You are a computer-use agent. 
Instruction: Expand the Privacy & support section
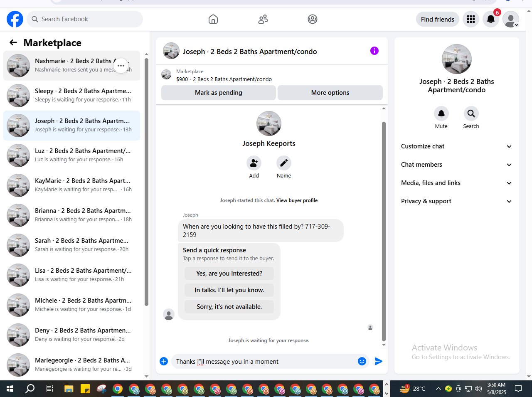(x=457, y=201)
